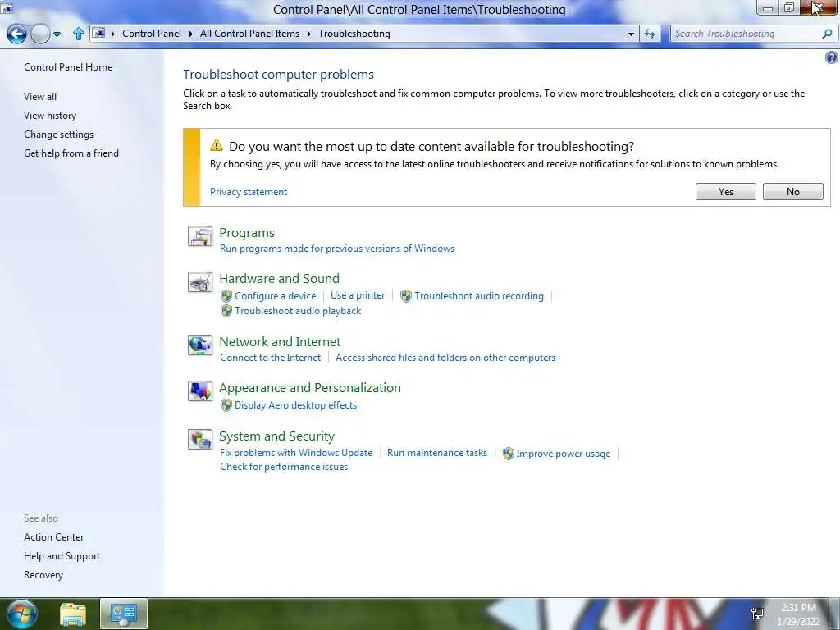Open Configure a device troubleshooter

[276, 296]
